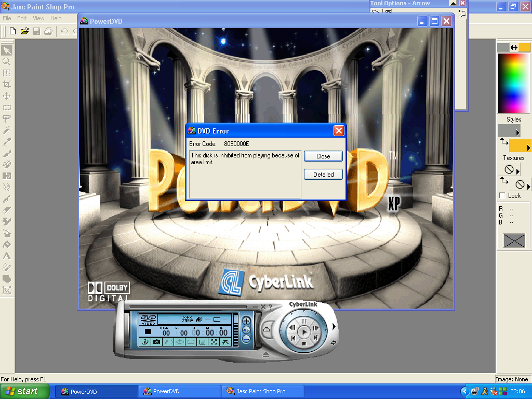Select the Object Selector tool
532x399 pixels.
click(x=7, y=290)
